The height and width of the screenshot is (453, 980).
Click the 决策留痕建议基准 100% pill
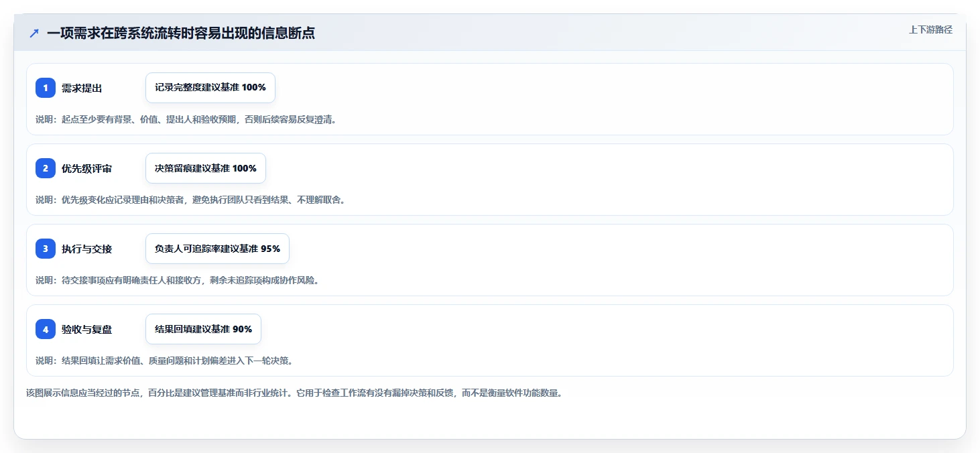(206, 168)
